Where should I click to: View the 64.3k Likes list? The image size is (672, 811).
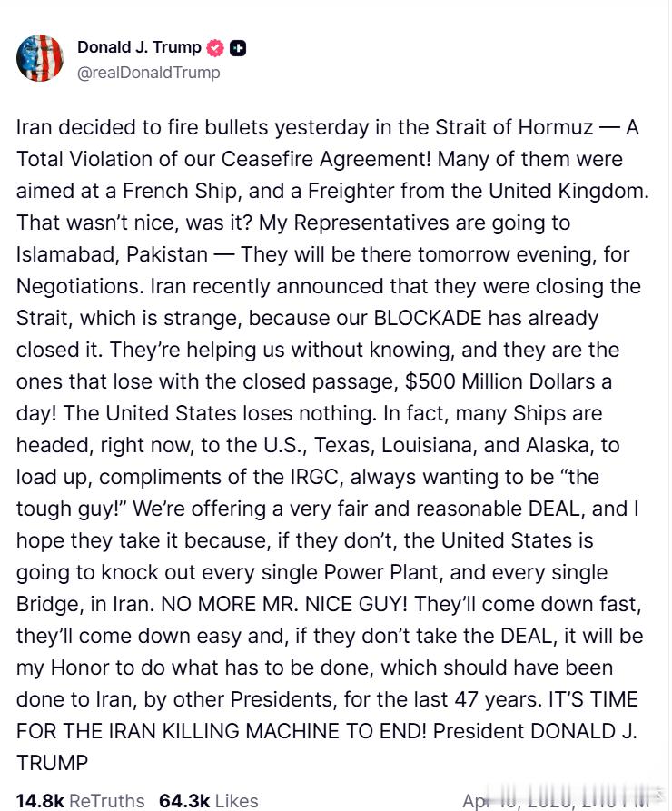(x=208, y=800)
